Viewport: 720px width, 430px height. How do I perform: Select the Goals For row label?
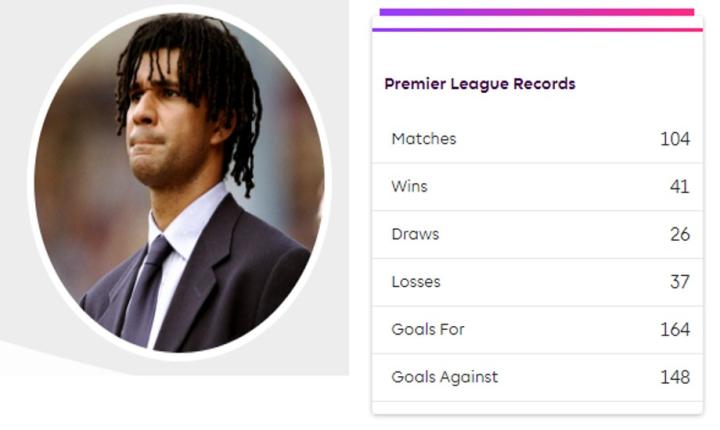[x=428, y=329]
